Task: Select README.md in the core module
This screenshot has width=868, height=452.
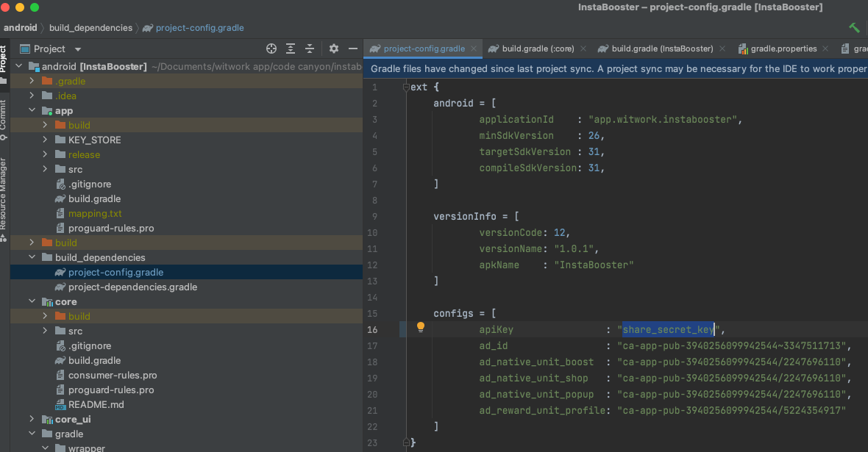Action: tap(96, 404)
